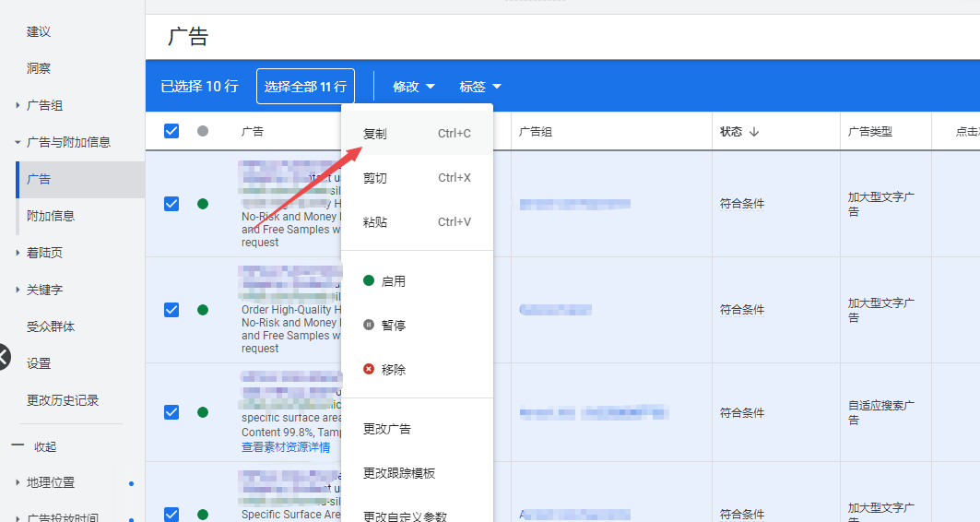Choose 暂停 to pause selected ads
980x522 pixels.
coord(417,325)
